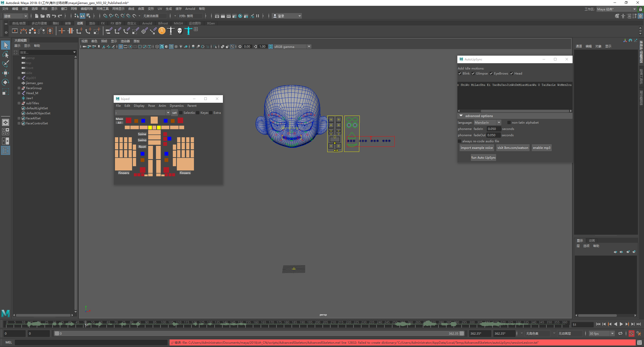Click the white biped figure shelf icon
The width and height of the screenshot is (644, 347).
(171, 31)
